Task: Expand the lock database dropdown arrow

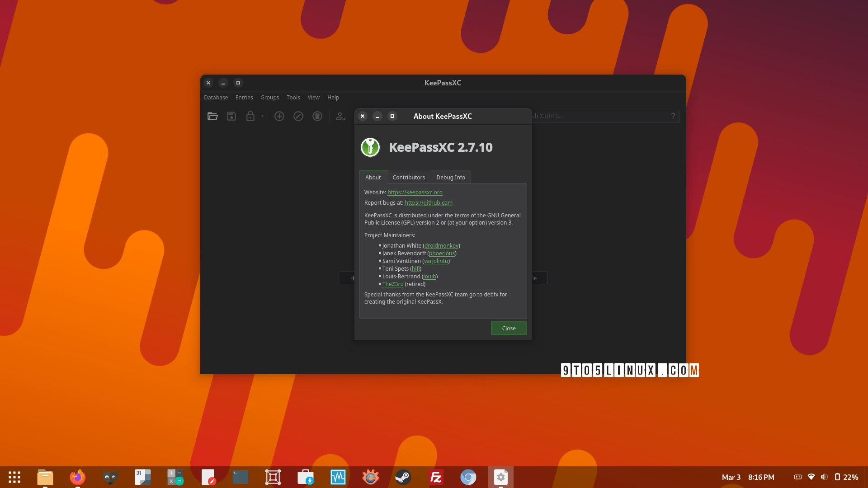Action: point(262,116)
